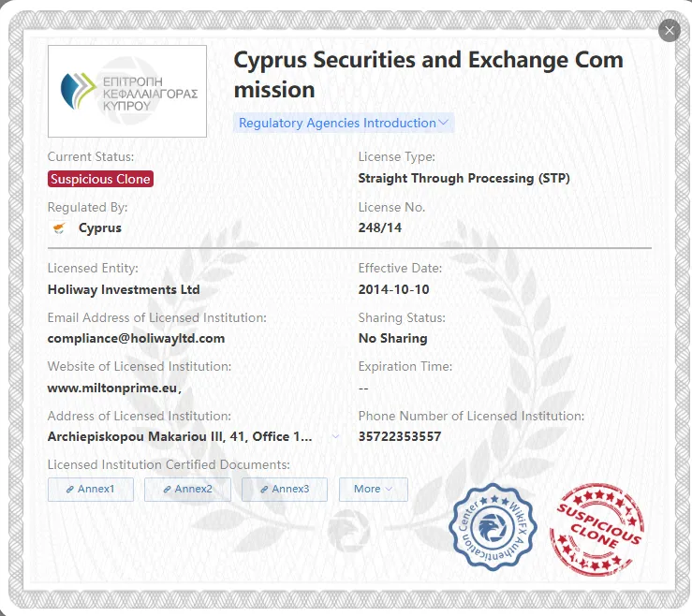Click the CySEC regulator logo

(x=127, y=91)
